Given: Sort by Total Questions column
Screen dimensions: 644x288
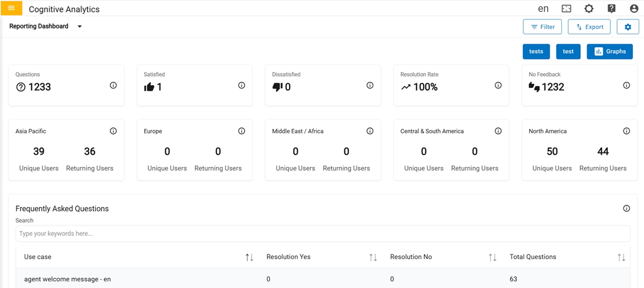Looking at the screenshot, I should pyautogui.click(x=621, y=257).
